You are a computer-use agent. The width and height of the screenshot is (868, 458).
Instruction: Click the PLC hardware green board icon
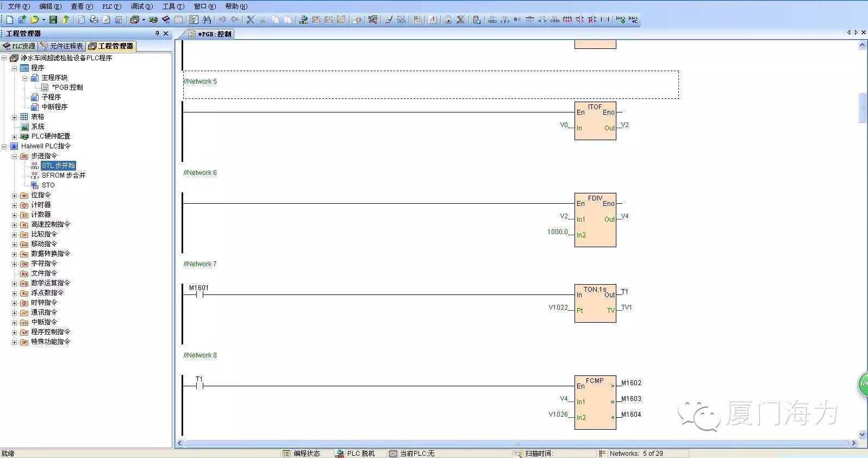(153, 20)
